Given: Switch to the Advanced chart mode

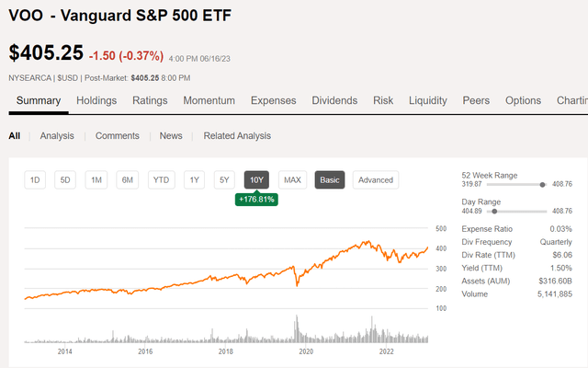Looking at the screenshot, I should pos(375,180).
